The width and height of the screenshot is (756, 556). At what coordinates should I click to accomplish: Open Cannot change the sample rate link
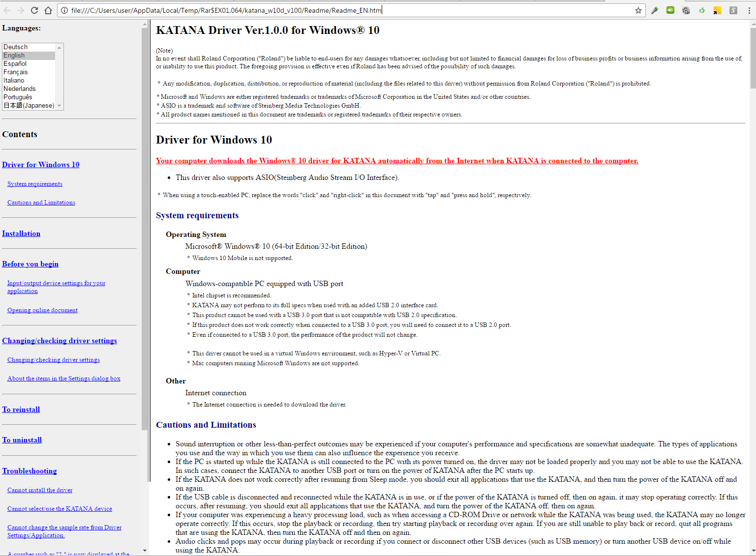click(64, 531)
